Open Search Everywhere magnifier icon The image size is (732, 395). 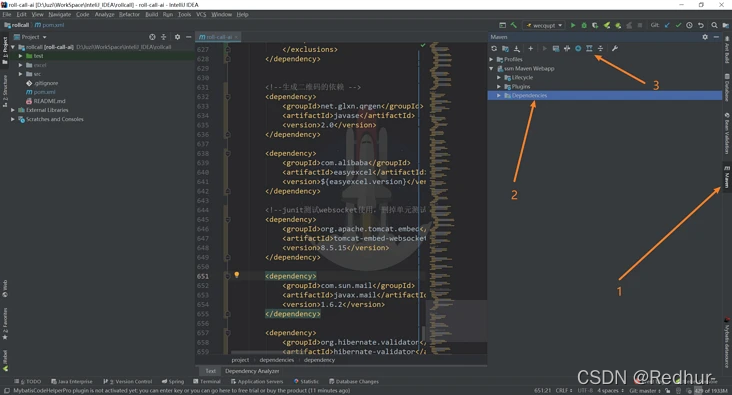coord(714,25)
